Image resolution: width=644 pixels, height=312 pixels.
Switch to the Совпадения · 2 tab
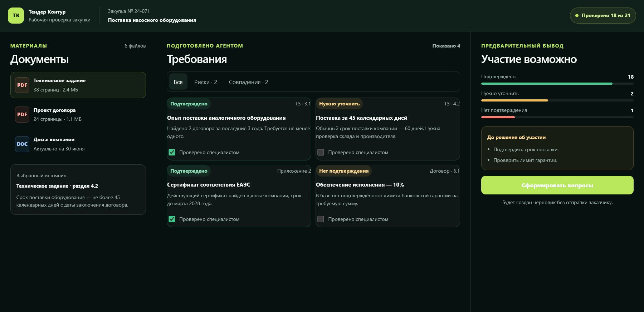click(248, 82)
